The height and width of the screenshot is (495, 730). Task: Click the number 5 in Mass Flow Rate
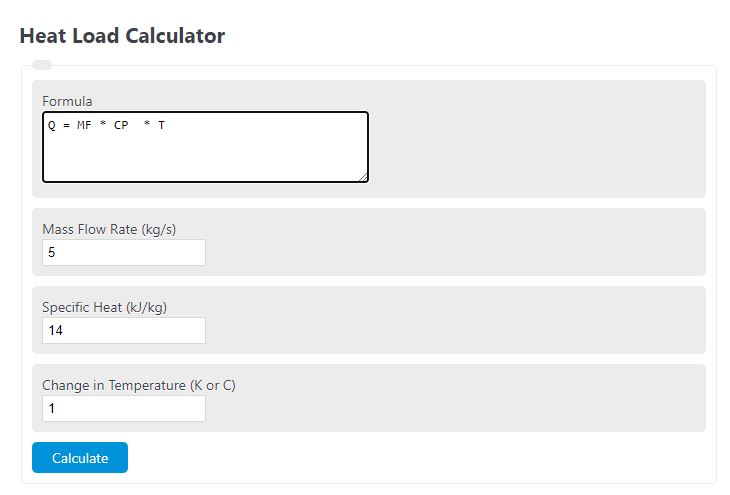tap(52, 253)
